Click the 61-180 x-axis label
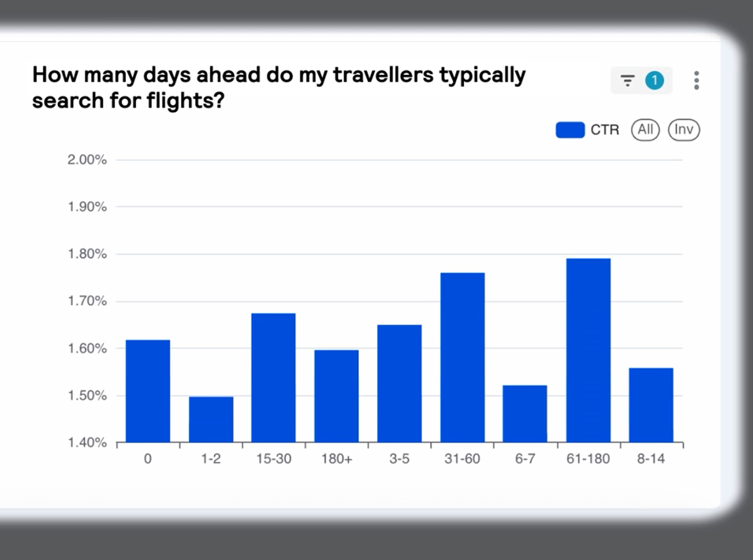This screenshot has height=560, width=753. point(588,459)
